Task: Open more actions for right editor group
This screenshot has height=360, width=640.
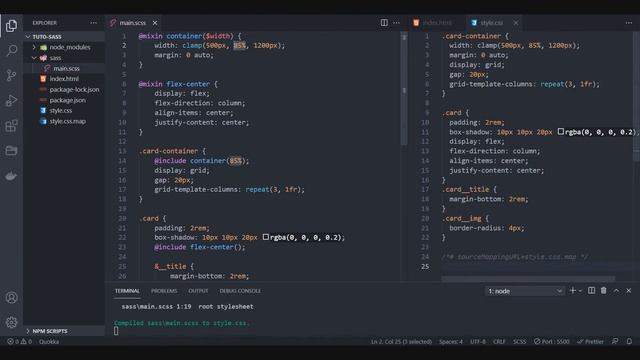Action: click(629, 23)
